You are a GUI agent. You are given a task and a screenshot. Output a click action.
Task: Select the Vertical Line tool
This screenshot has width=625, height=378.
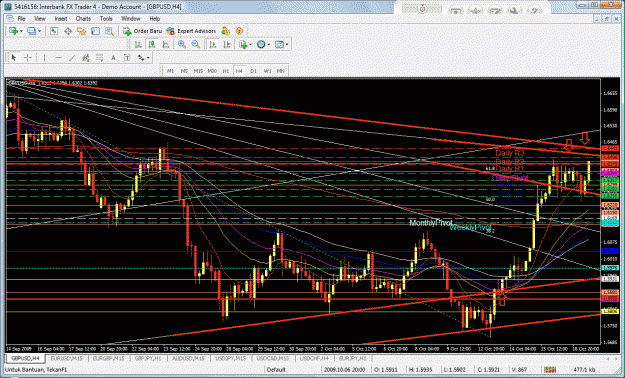pos(44,58)
